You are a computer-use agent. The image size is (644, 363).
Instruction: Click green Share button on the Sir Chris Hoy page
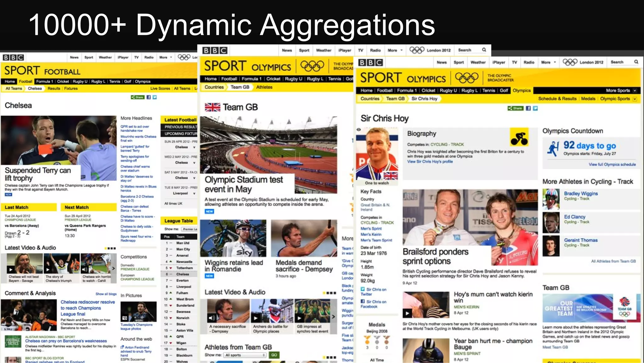515,108
